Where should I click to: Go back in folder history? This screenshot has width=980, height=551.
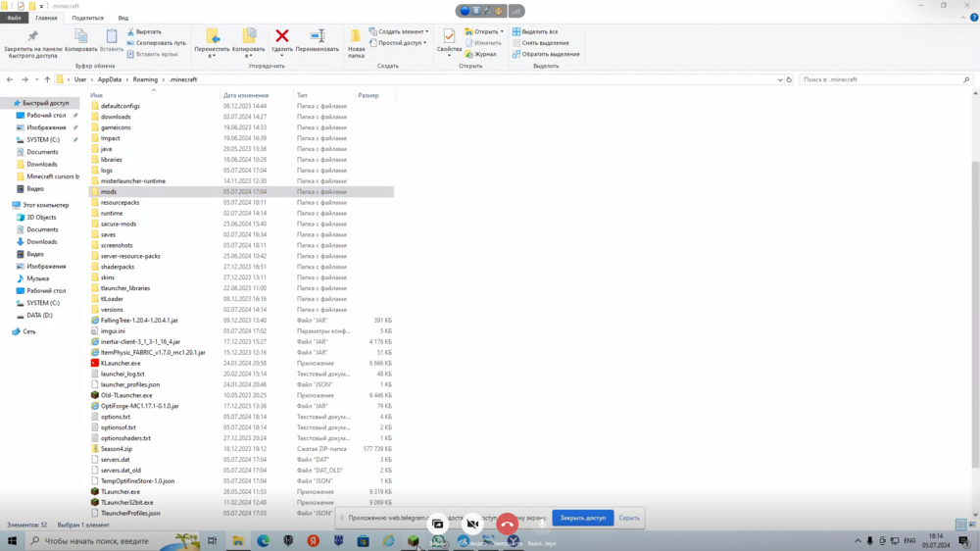coord(10,79)
